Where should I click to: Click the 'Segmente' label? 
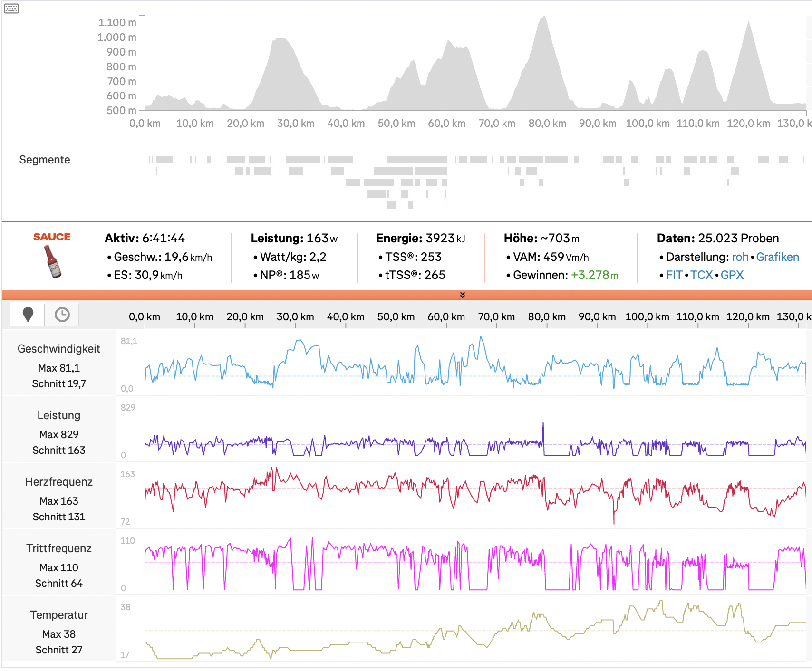coord(45,160)
